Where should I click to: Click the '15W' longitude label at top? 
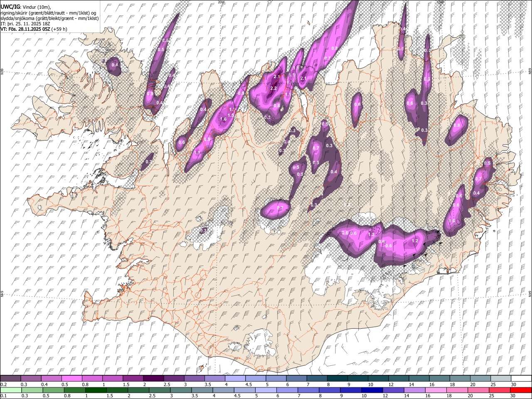pyautogui.click(x=441, y=2)
